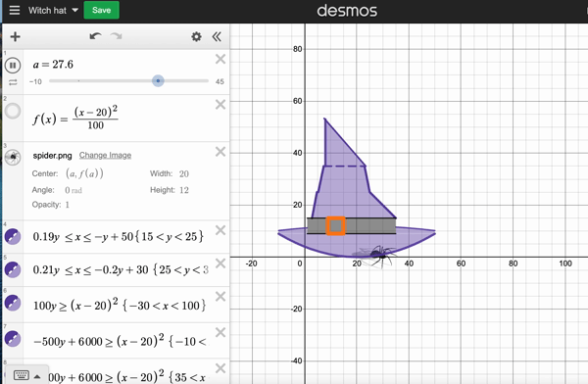Toggle visibility of spider.png image

click(x=13, y=157)
